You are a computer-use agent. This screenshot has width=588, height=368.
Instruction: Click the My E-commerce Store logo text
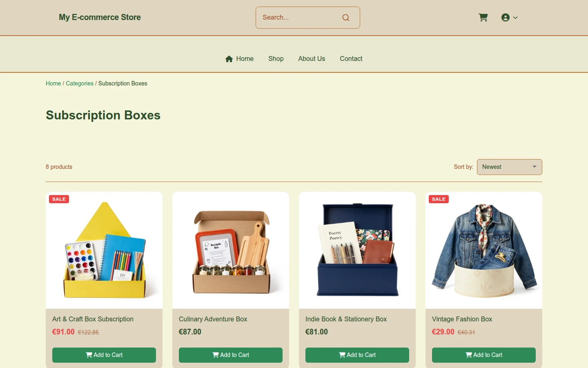click(x=100, y=17)
